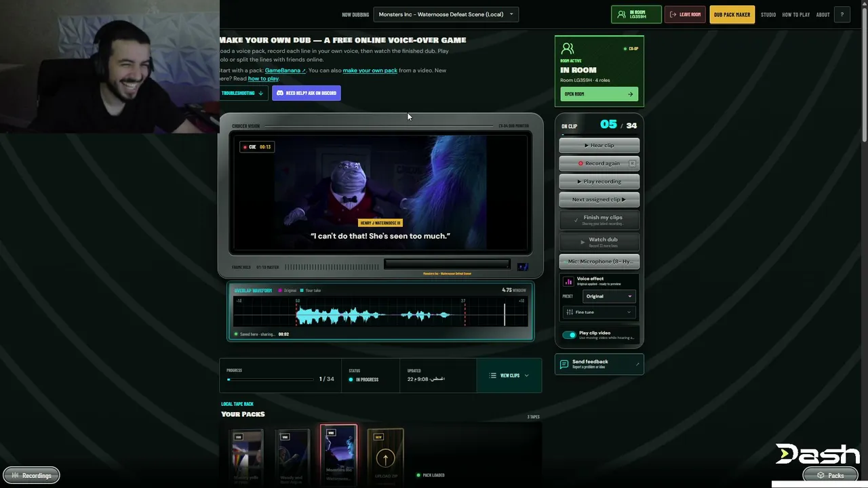The width and height of the screenshot is (868, 488).
Task: Click the question mark help icon
Action: tap(842, 14)
